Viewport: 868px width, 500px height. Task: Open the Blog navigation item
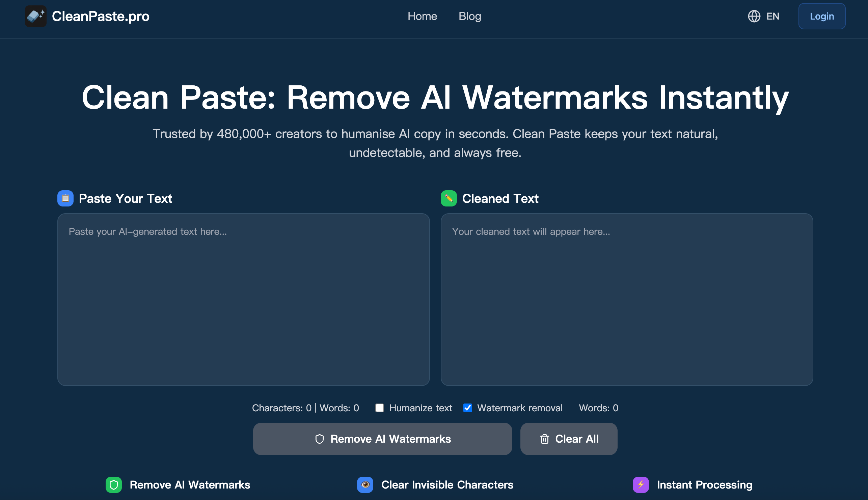tap(469, 16)
